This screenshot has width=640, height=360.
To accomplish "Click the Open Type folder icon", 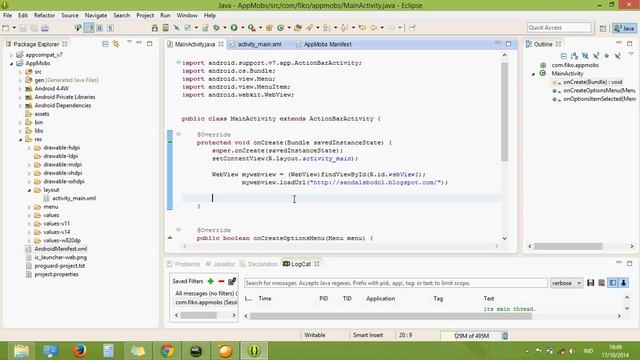I will click(298, 28).
